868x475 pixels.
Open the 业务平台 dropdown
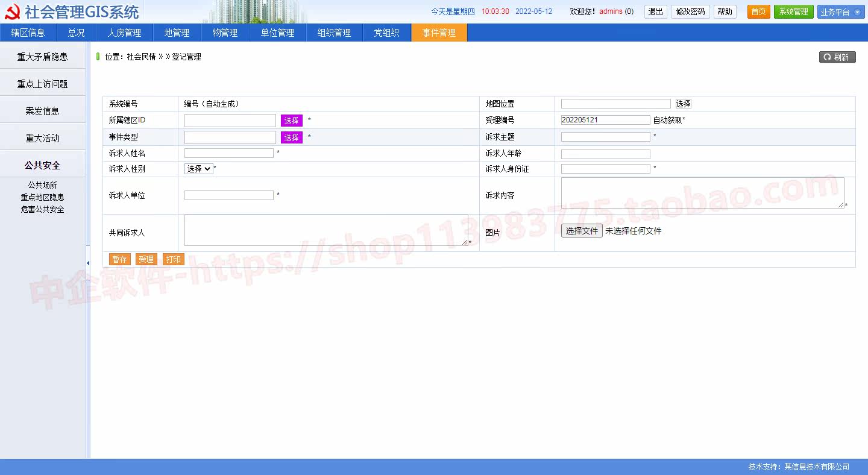point(840,11)
